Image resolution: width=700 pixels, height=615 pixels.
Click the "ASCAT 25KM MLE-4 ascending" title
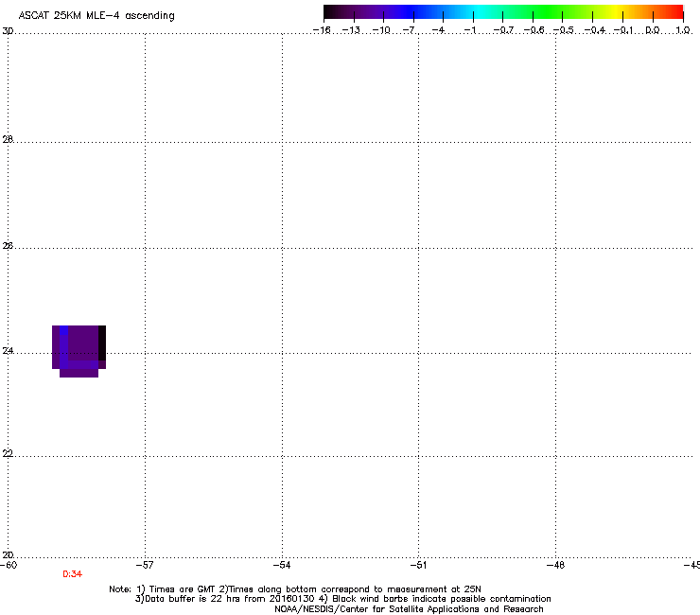pos(96,16)
